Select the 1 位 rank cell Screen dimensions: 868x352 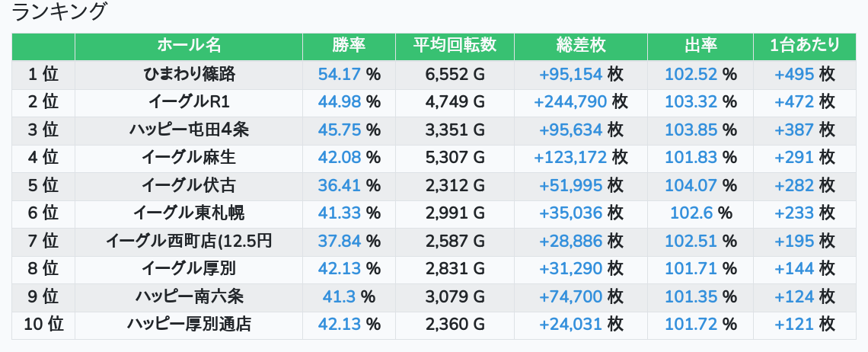[x=43, y=74]
